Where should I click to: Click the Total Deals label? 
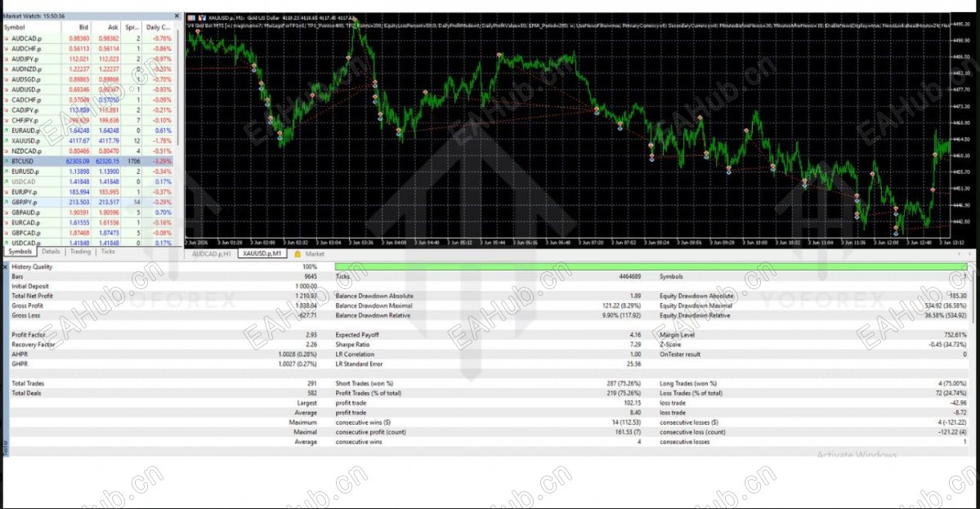pos(28,394)
